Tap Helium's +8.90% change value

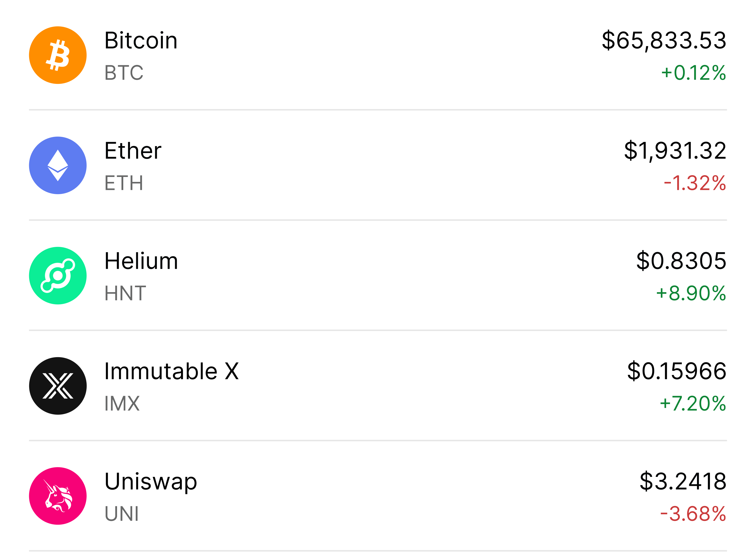(691, 293)
